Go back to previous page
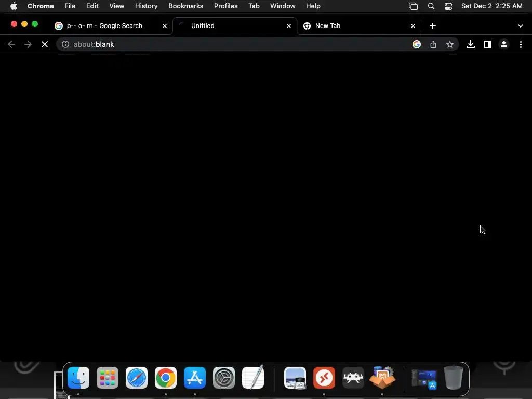The width and height of the screenshot is (532, 399). 11,45
